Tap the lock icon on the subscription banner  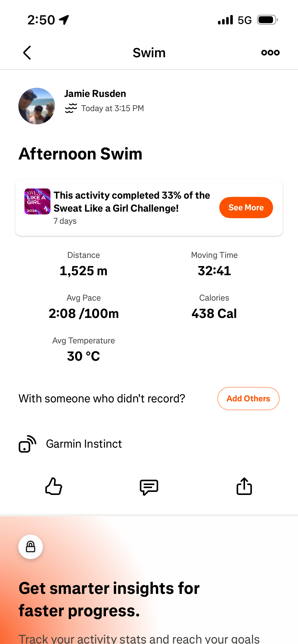point(31,547)
